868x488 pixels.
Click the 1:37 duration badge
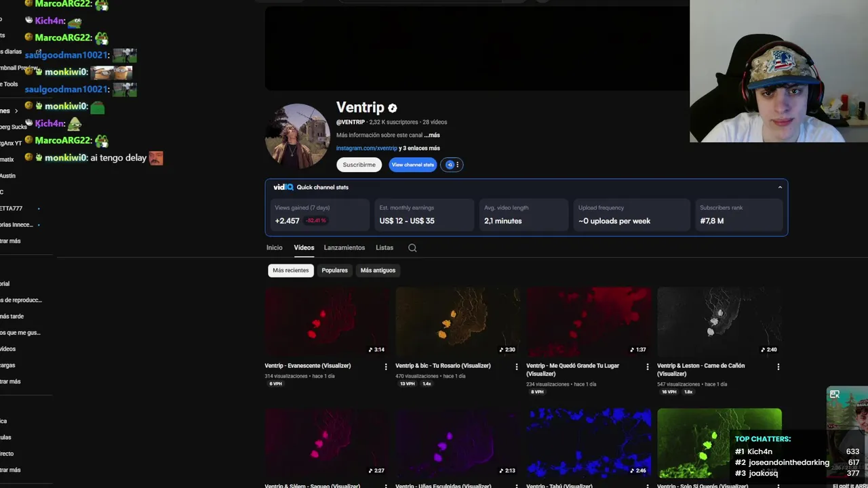638,350
